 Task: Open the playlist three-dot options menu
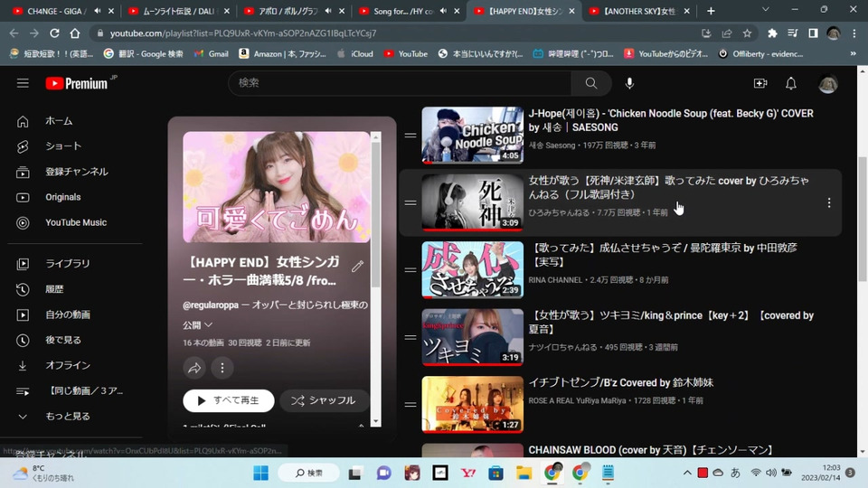click(x=222, y=368)
